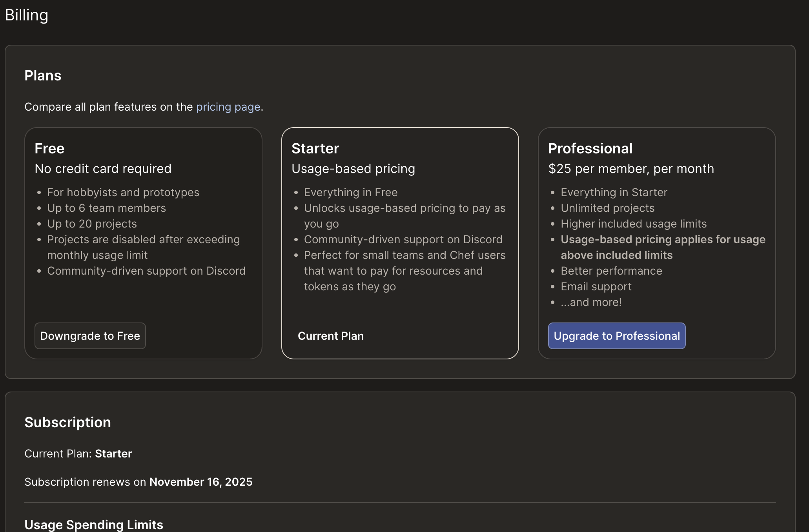Click the Plans section heading
This screenshot has width=809, height=532.
tap(43, 75)
